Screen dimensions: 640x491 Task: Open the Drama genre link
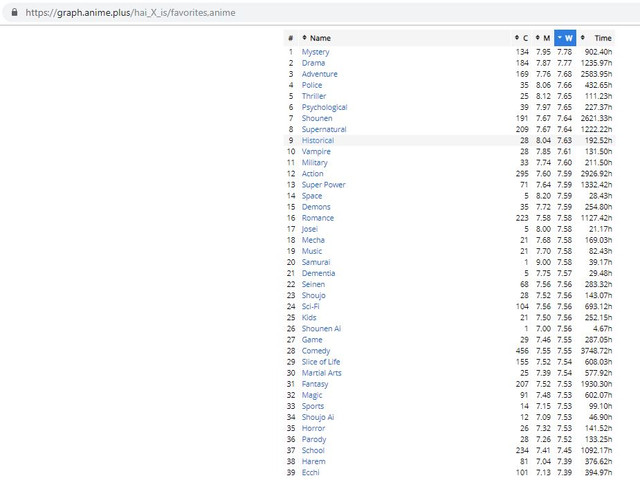[313, 63]
